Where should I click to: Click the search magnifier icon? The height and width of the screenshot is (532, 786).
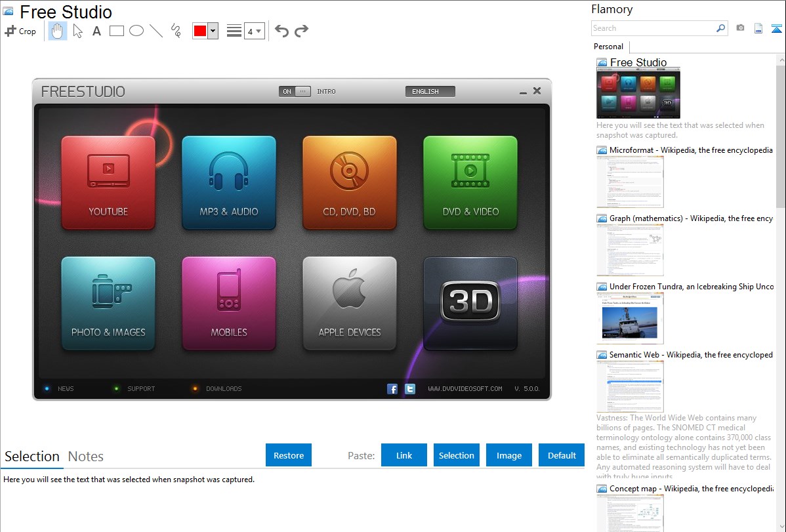pyautogui.click(x=721, y=28)
